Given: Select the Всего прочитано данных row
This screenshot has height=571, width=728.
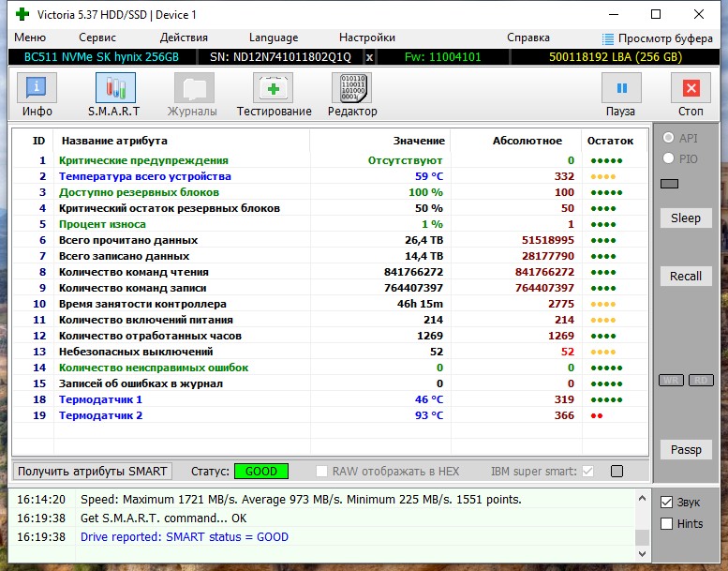Looking at the screenshot, I should pyautogui.click(x=331, y=240).
